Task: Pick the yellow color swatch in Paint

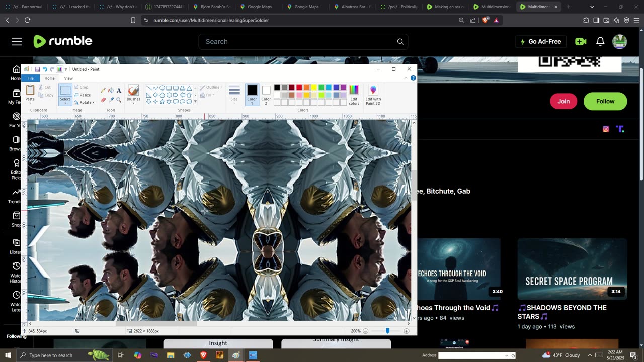Action: tap(314, 87)
